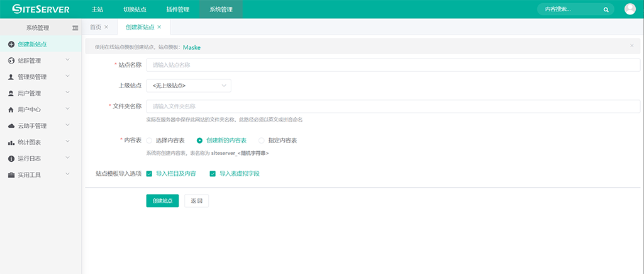Image resolution: width=644 pixels, height=274 pixels.
Task: Switch to the 首页 tab
Action: [x=95, y=27]
